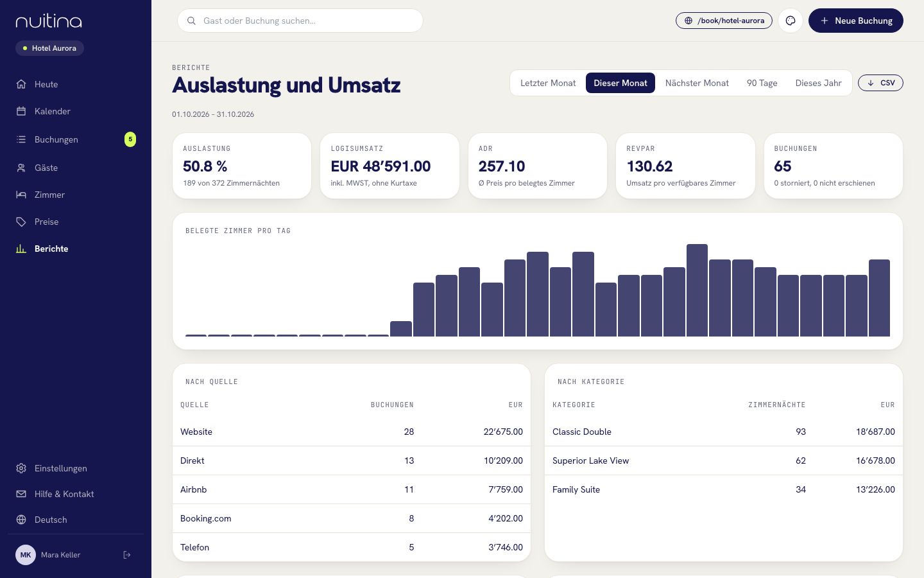Click the Telefon source row

(x=352, y=547)
